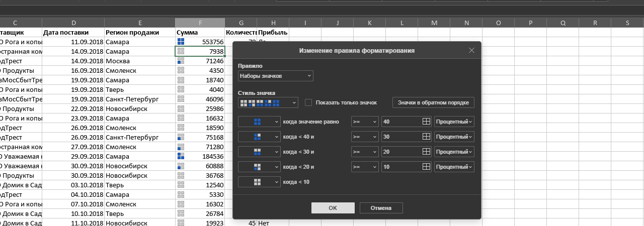Enable 'Показать только значок' checkbox
The height and width of the screenshot is (226, 644).
coord(308,102)
